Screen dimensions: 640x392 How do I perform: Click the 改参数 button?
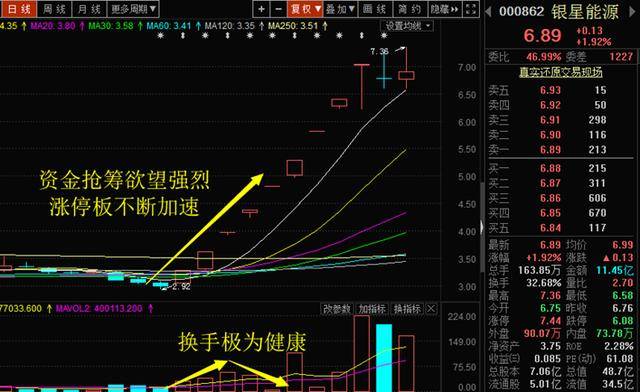(337, 310)
